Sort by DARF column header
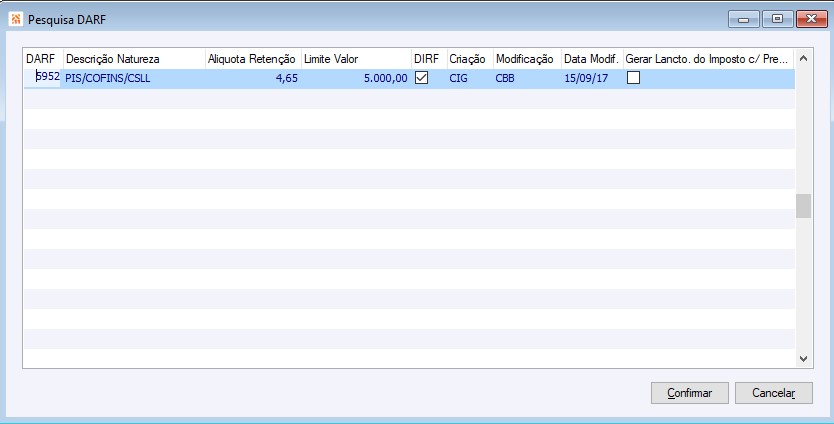The width and height of the screenshot is (834, 424). pos(43,59)
